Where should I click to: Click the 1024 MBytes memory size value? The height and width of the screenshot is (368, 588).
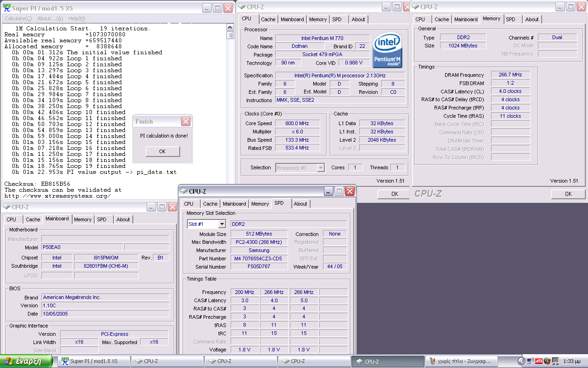click(463, 46)
